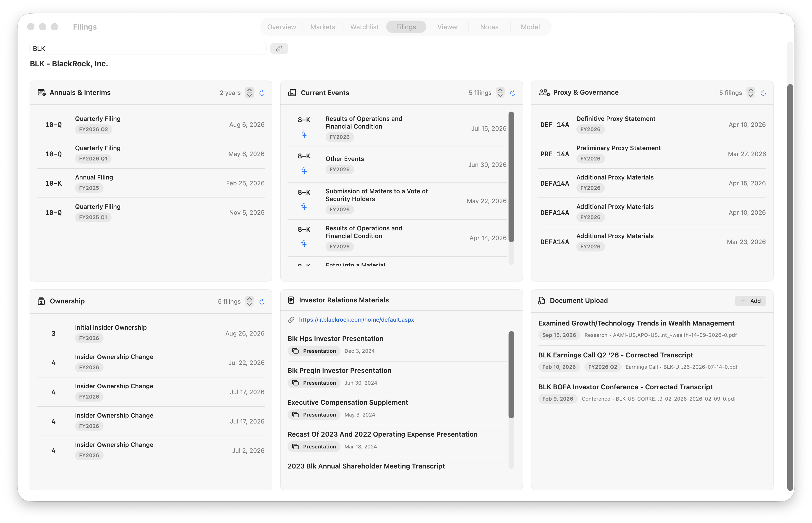Open the Watchlist tab
The image size is (812, 523).
(364, 27)
